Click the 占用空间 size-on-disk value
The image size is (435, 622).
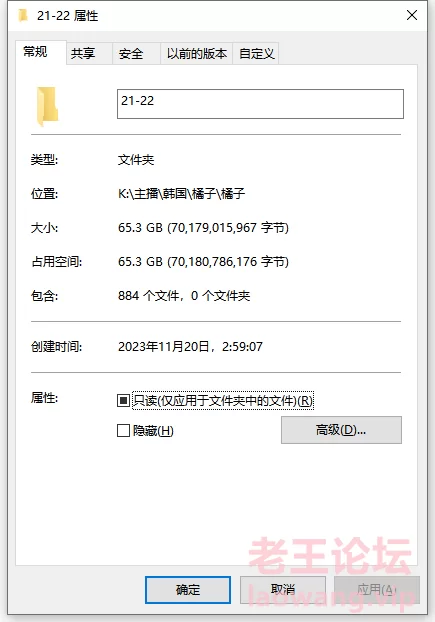[203, 262]
